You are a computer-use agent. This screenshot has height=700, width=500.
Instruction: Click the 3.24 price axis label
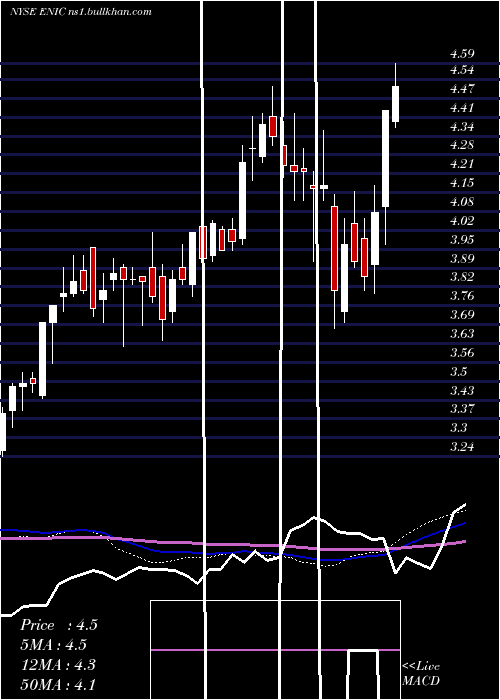tap(462, 446)
